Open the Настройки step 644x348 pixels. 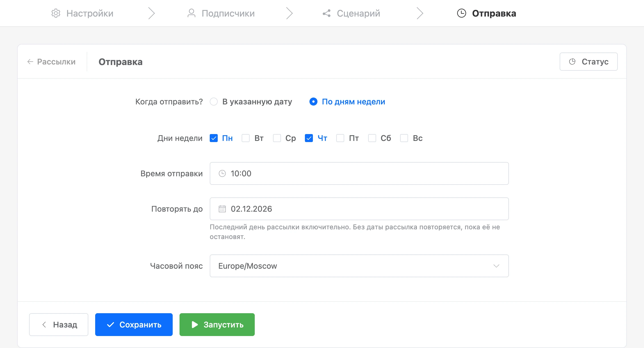82,13
